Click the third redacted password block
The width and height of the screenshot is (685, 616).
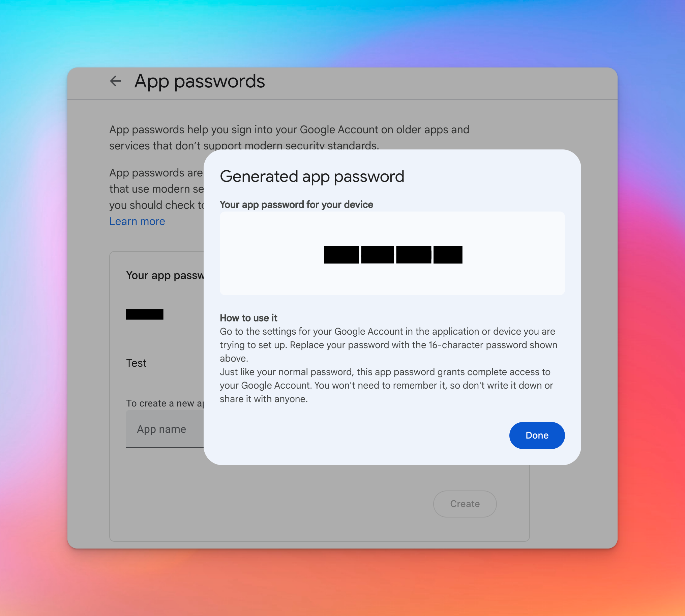click(414, 254)
